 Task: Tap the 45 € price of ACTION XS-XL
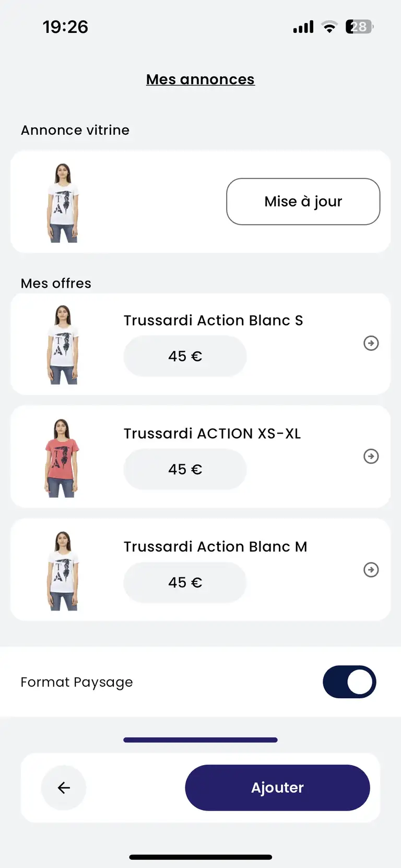185,470
